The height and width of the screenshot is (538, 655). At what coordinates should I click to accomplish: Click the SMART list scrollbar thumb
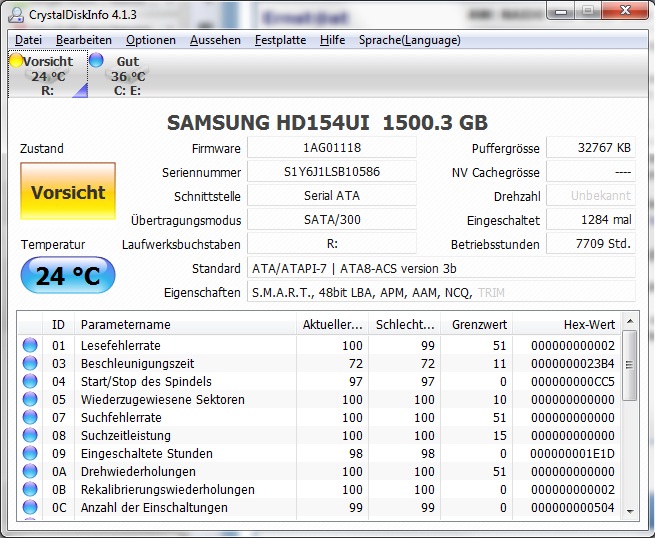pos(630,365)
